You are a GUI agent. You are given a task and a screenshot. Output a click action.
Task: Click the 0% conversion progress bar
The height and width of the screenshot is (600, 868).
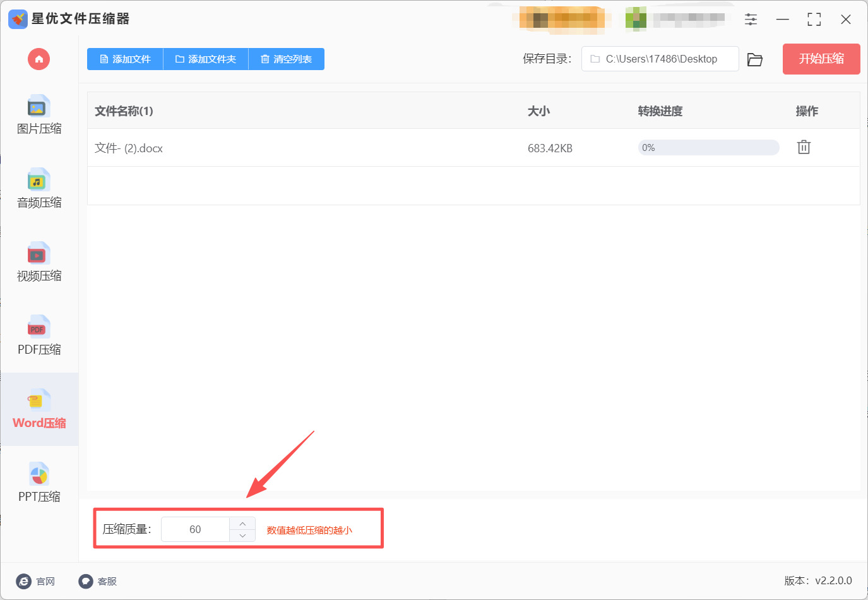(709, 148)
